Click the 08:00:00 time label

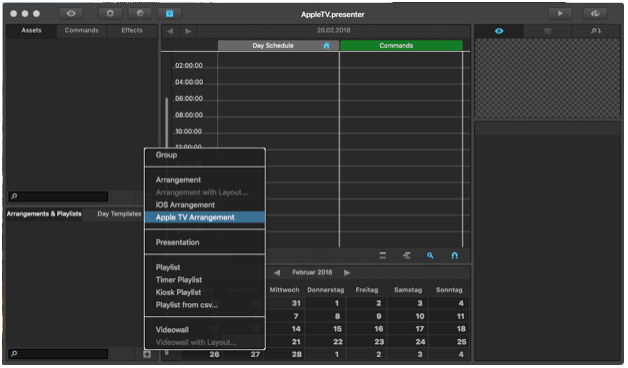[x=189, y=115]
